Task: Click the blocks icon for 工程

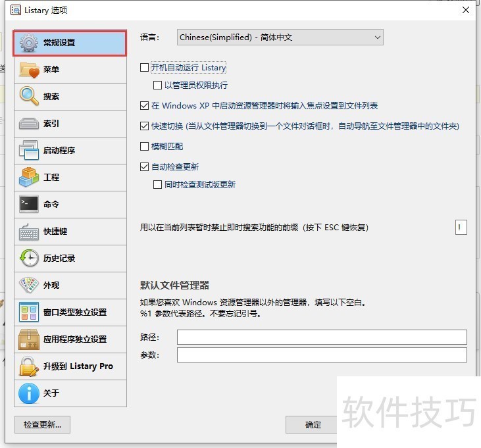Action: click(x=29, y=177)
